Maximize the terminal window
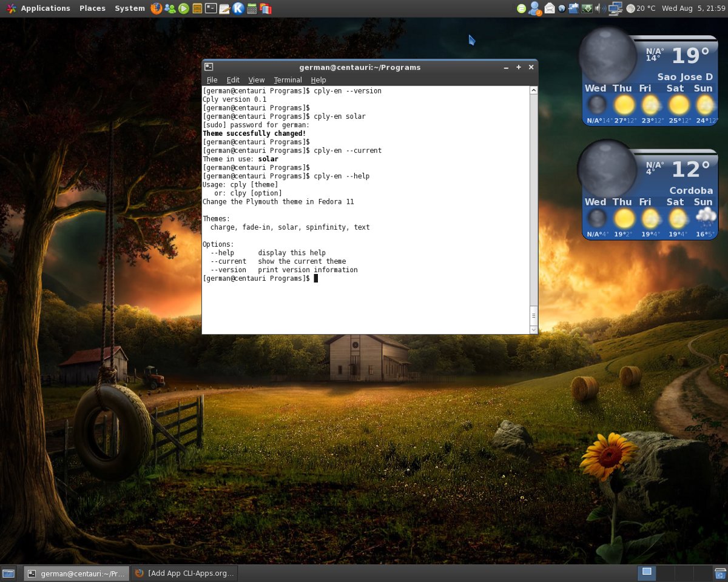 click(x=519, y=67)
